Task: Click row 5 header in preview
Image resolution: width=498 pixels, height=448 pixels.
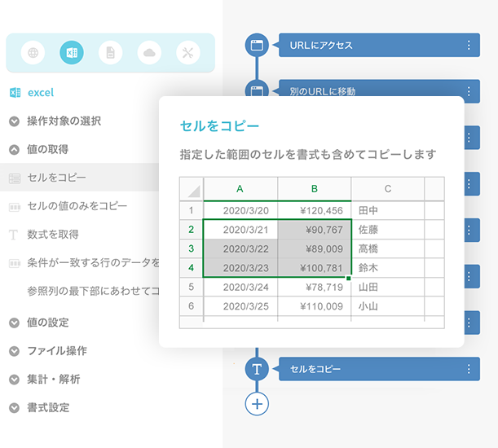Action: click(192, 287)
